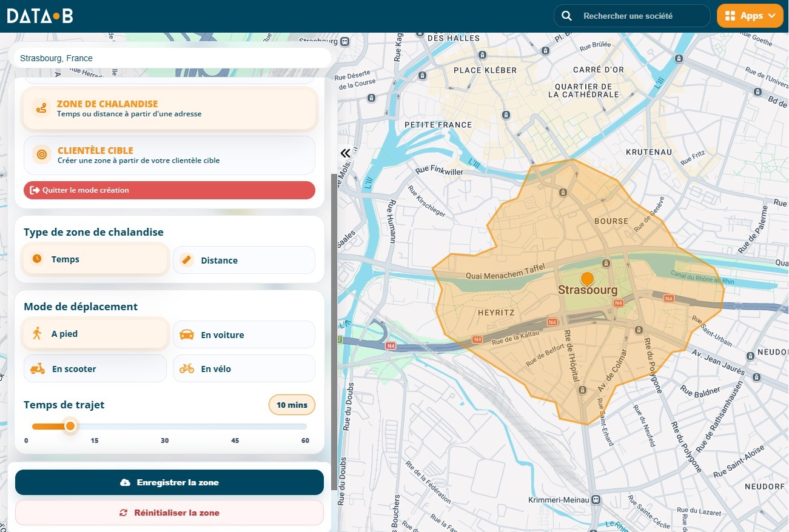This screenshot has height=532, width=789.
Task: Click the exit icon on Quitter button
Action: (x=35, y=190)
